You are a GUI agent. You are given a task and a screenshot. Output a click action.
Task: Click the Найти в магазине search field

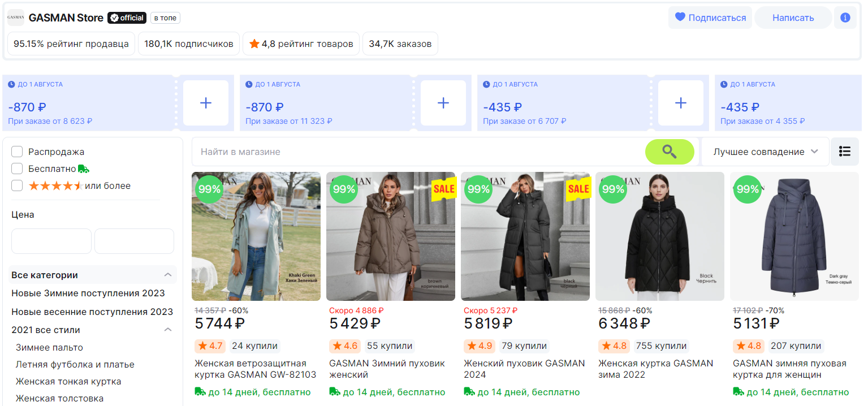click(418, 152)
